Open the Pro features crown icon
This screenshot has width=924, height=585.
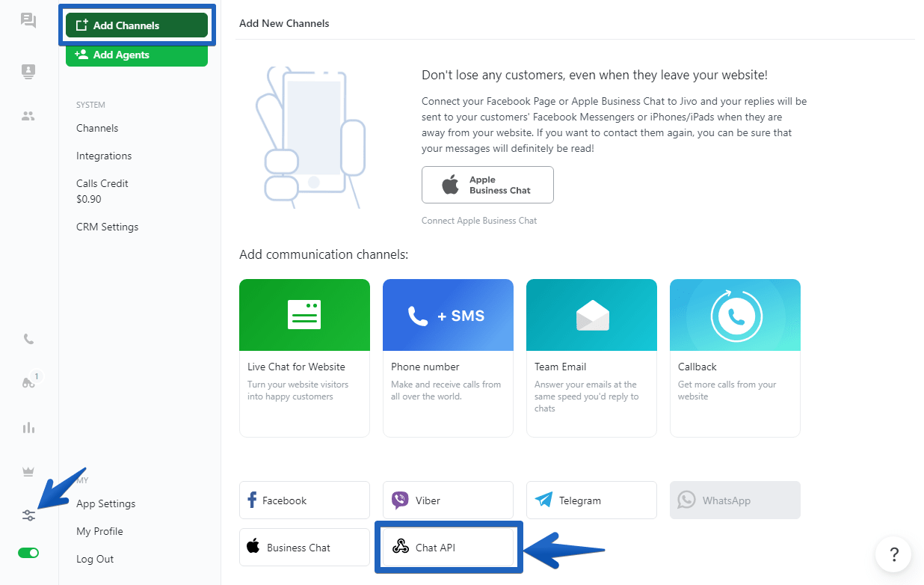pyautogui.click(x=28, y=471)
